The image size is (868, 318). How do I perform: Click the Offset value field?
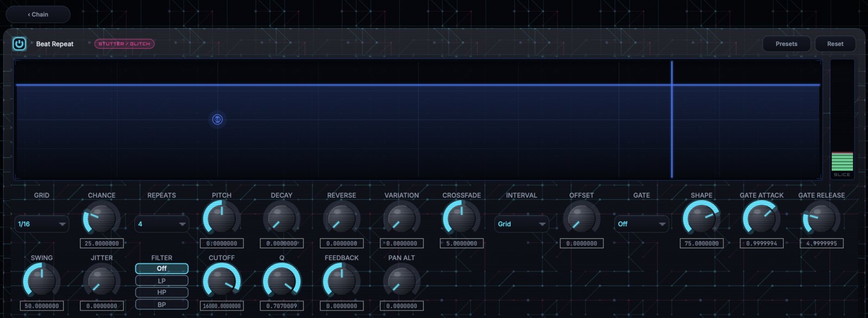click(x=582, y=244)
